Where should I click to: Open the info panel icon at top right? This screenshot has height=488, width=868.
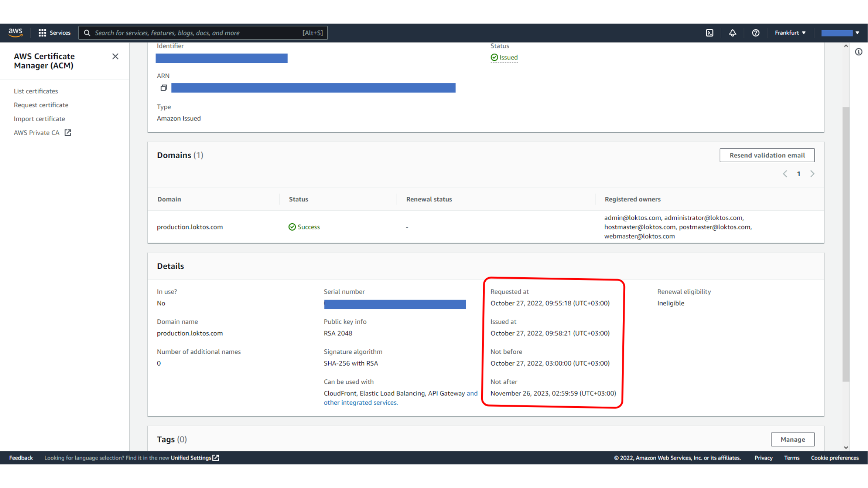tap(858, 52)
